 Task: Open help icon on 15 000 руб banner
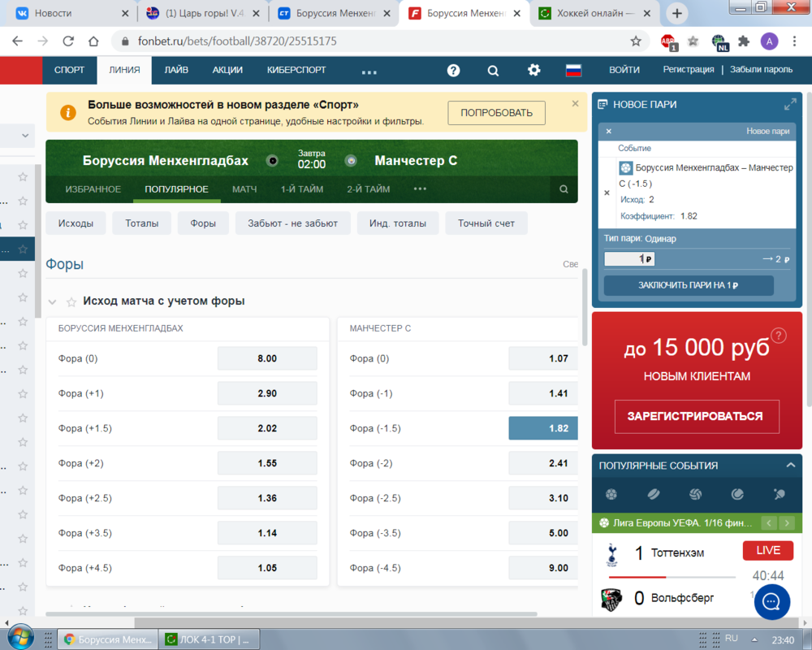coord(779,336)
